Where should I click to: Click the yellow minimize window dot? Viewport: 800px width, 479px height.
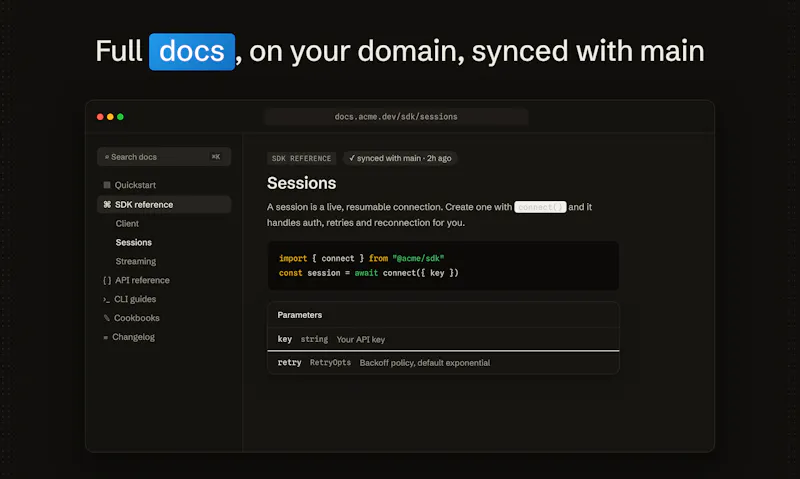(110, 117)
